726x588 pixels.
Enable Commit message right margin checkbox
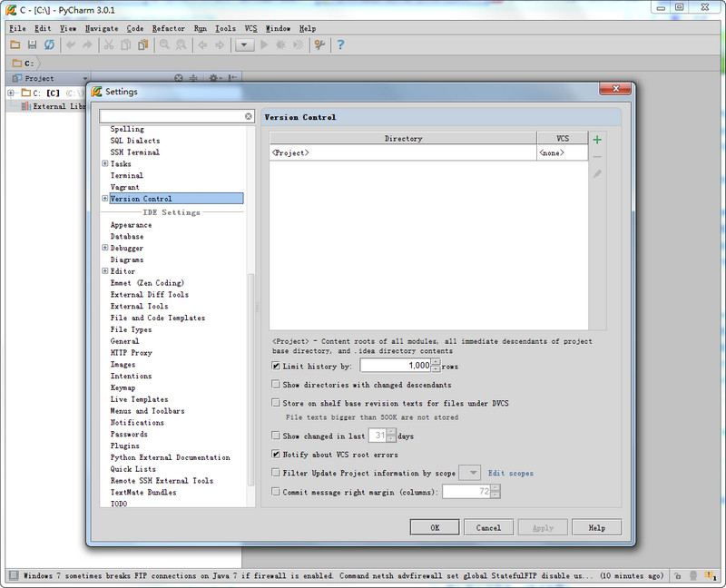point(276,492)
